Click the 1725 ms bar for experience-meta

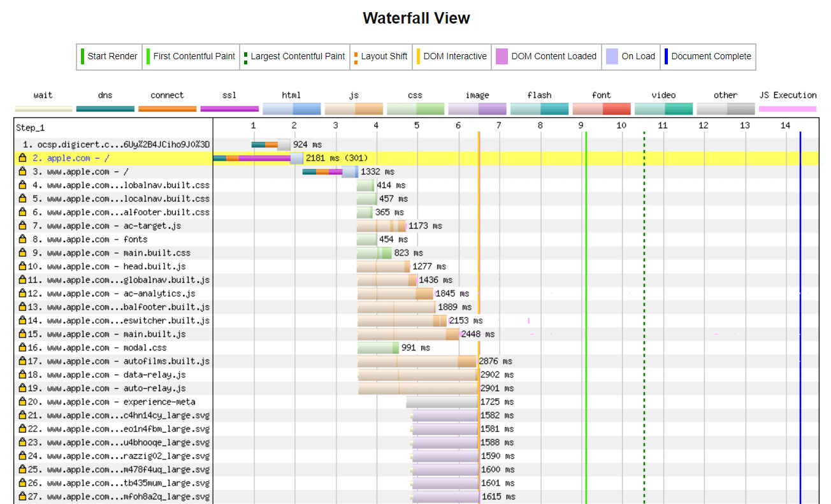(x=442, y=402)
